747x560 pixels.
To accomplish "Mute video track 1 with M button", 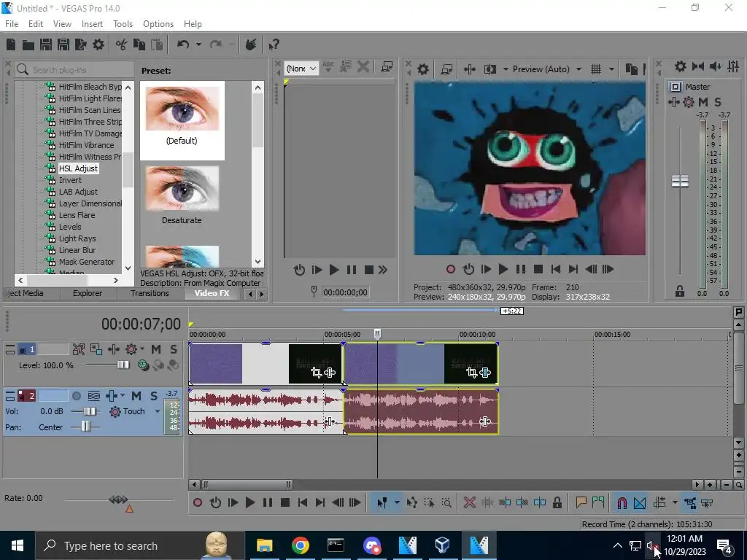I will [156, 349].
